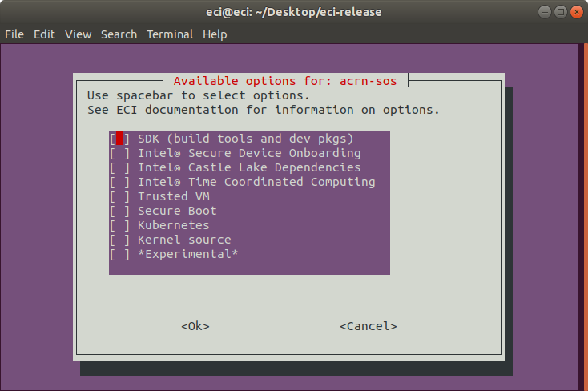Select the 'Kubernetes' label
The width and height of the screenshot is (588, 391).
174,225
